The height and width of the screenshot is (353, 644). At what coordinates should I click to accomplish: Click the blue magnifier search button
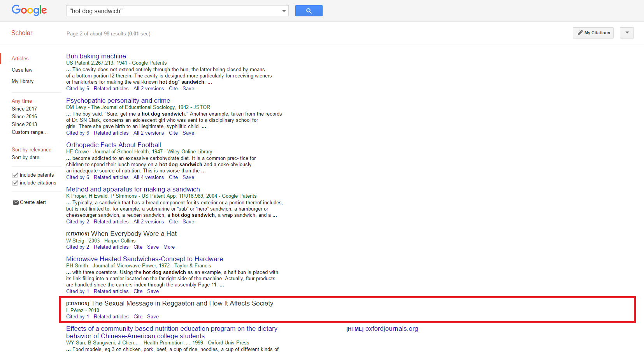(x=309, y=11)
